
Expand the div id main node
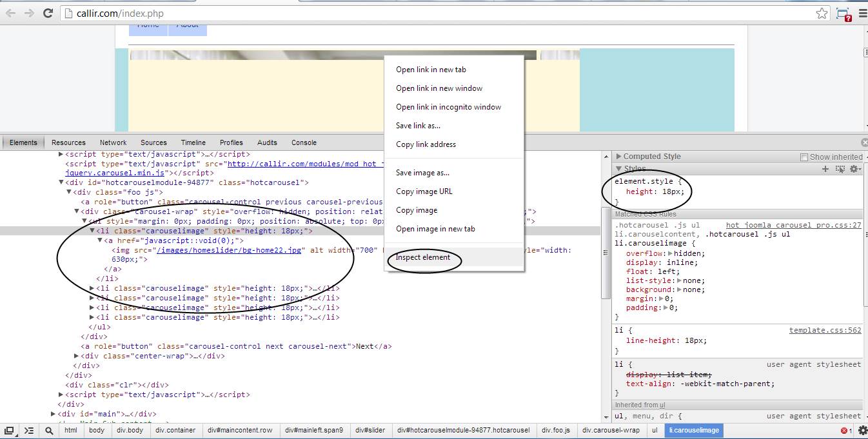pyautogui.click(x=54, y=414)
